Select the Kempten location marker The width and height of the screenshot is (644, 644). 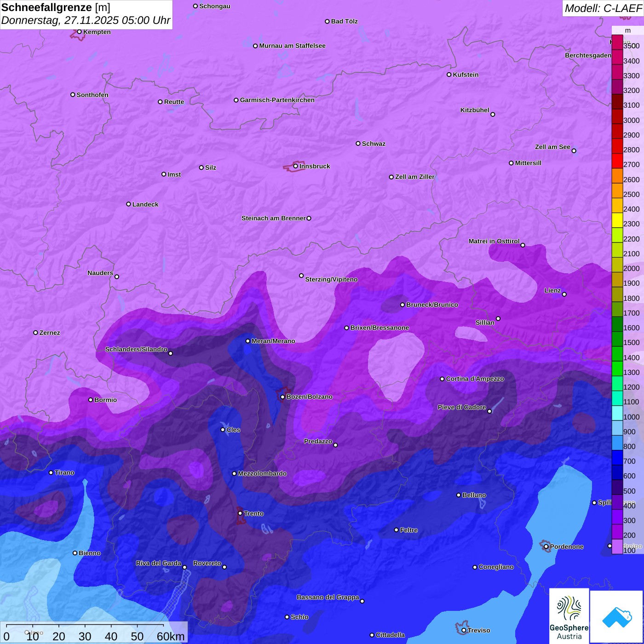(x=79, y=32)
